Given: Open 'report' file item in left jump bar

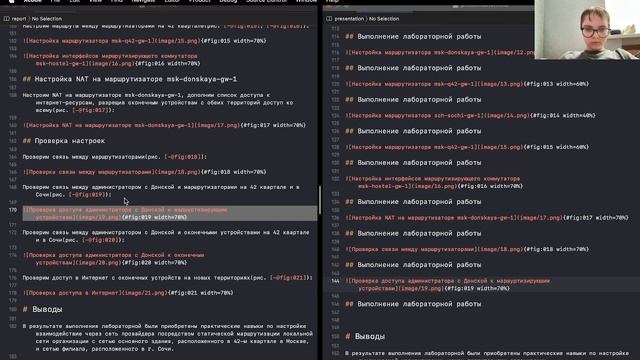Looking at the screenshot, I should coord(19,19).
